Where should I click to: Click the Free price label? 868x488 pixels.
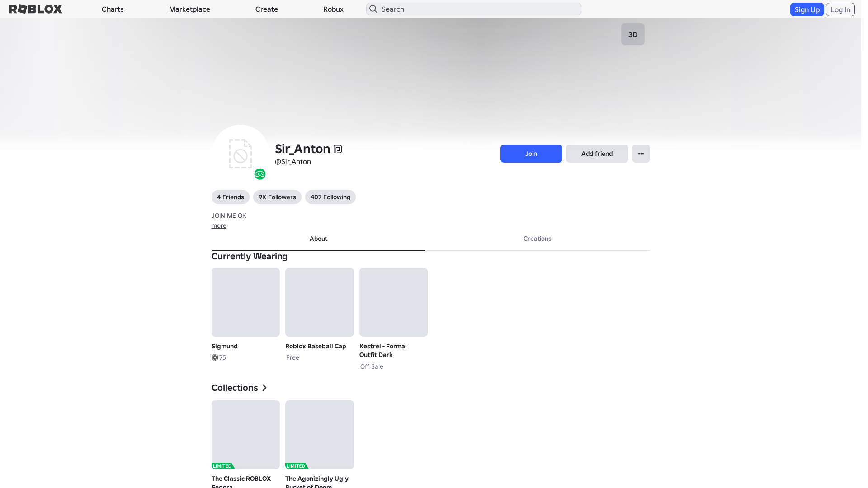tap(292, 357)
